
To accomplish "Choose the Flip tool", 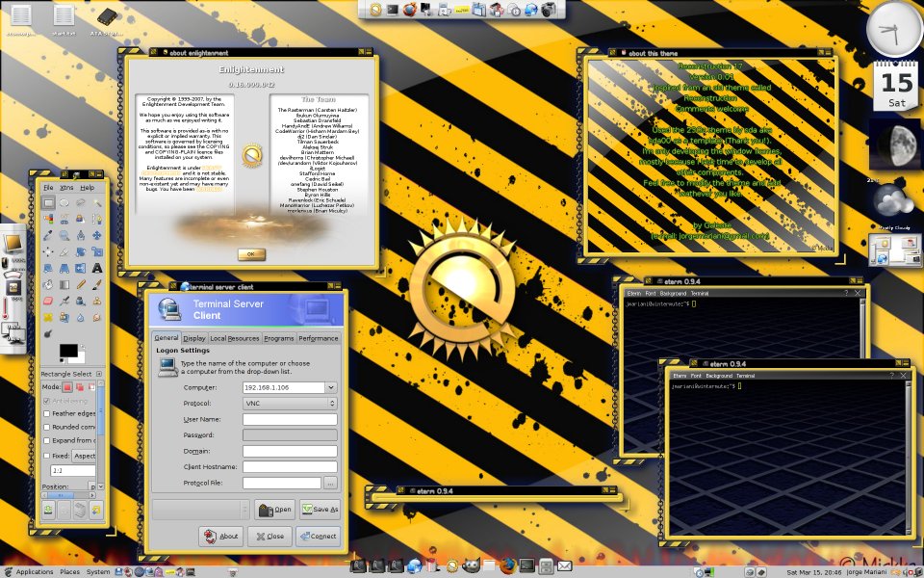I will point(81,268).
